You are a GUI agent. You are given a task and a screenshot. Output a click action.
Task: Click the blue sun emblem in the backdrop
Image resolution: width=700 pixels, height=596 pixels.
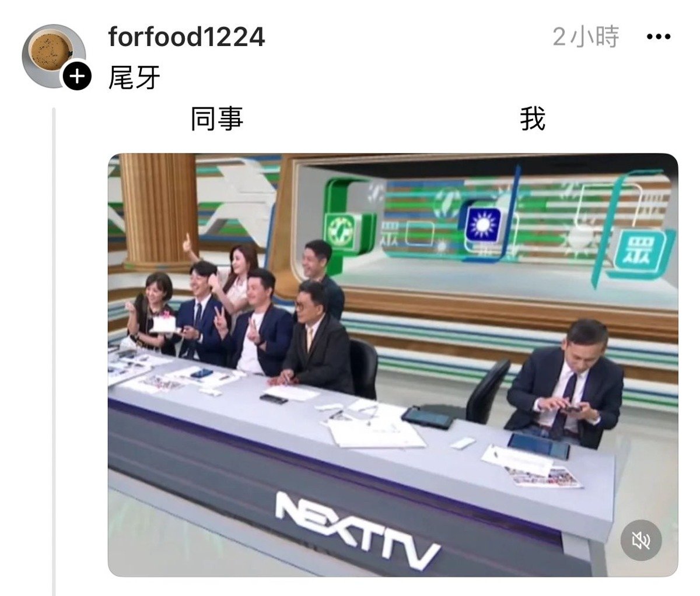click(x=484, y=226)
